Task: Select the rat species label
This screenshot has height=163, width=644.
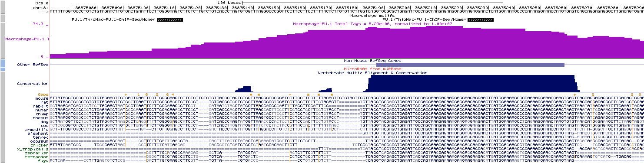Action: (x=44, y=102)
